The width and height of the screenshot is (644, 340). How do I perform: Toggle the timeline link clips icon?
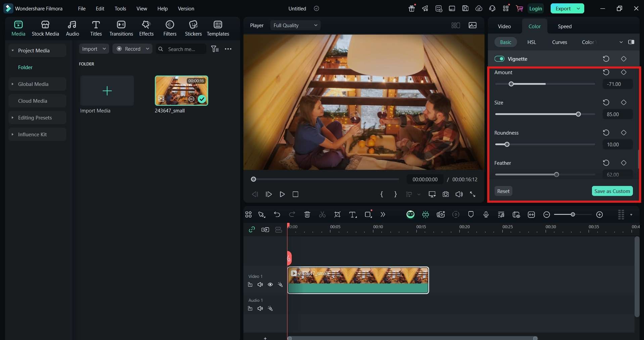[252, 230]
